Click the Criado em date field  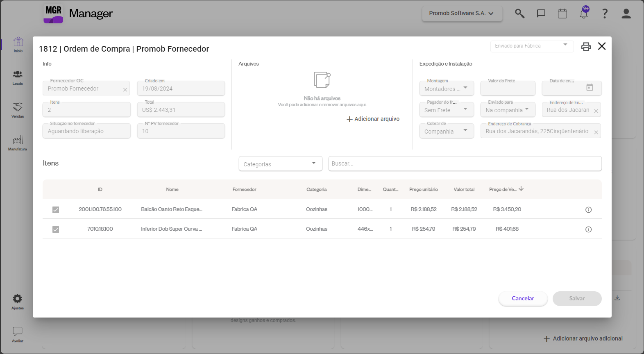point(181,88)
